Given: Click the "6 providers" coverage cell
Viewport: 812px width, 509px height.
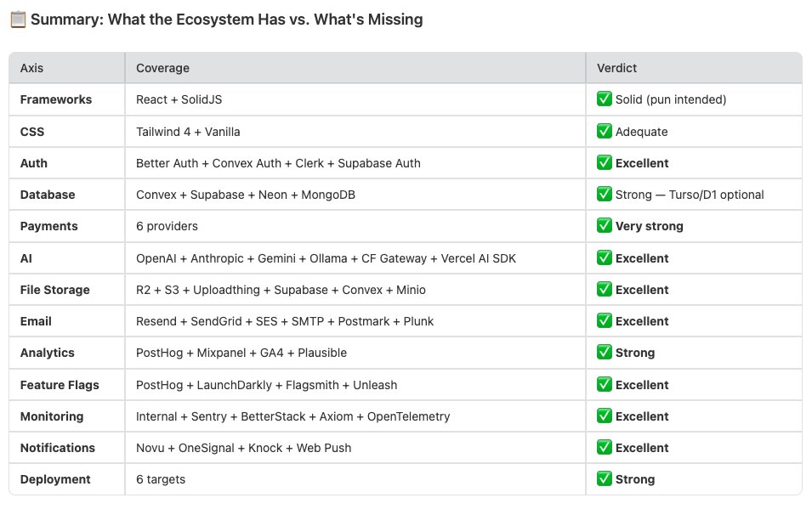Looking at the screenshot, I should (x=355, y=226).
